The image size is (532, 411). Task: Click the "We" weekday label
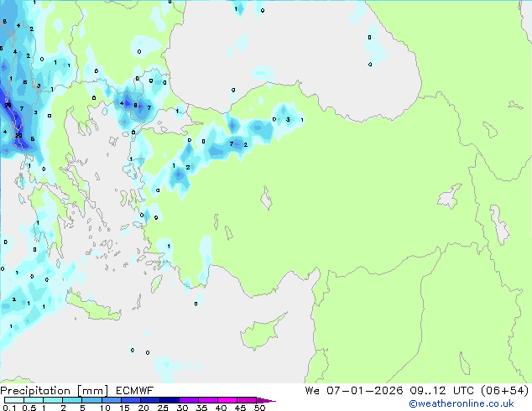point(312,391)
